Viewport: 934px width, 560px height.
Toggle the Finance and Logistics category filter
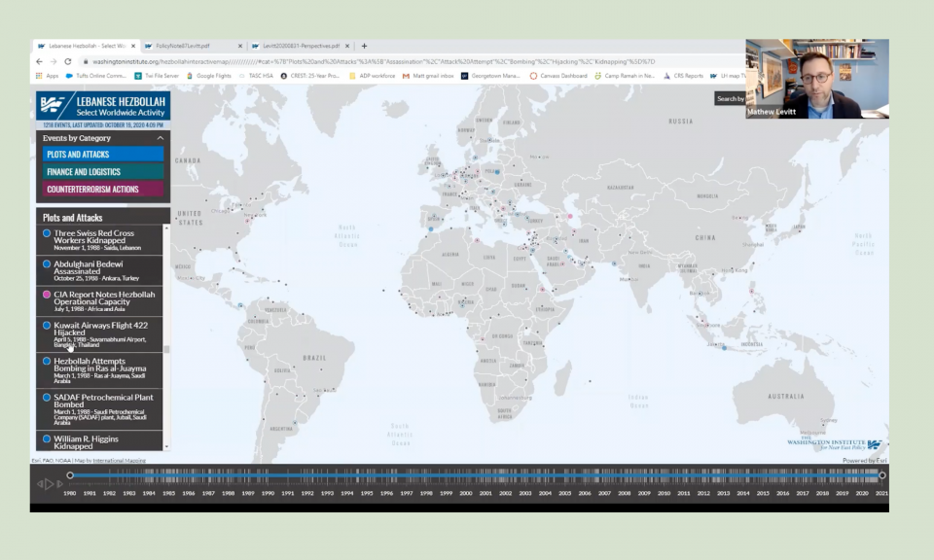click(102, 171)
